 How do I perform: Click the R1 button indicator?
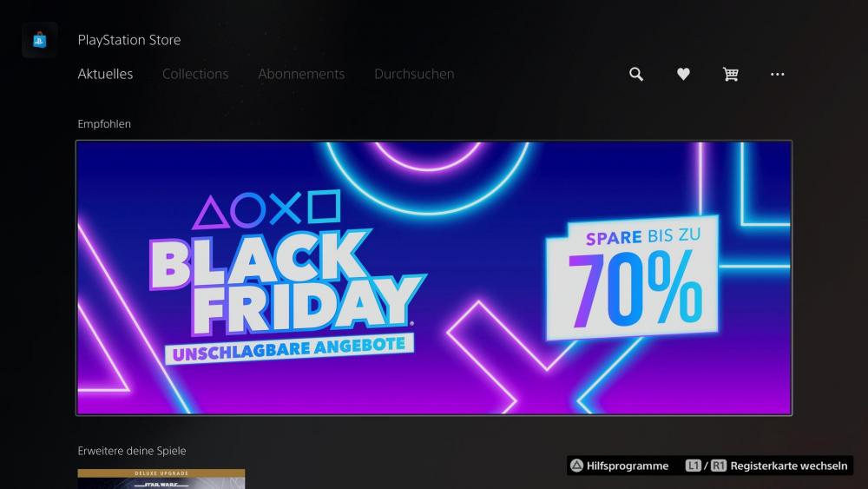pos(719,466)
